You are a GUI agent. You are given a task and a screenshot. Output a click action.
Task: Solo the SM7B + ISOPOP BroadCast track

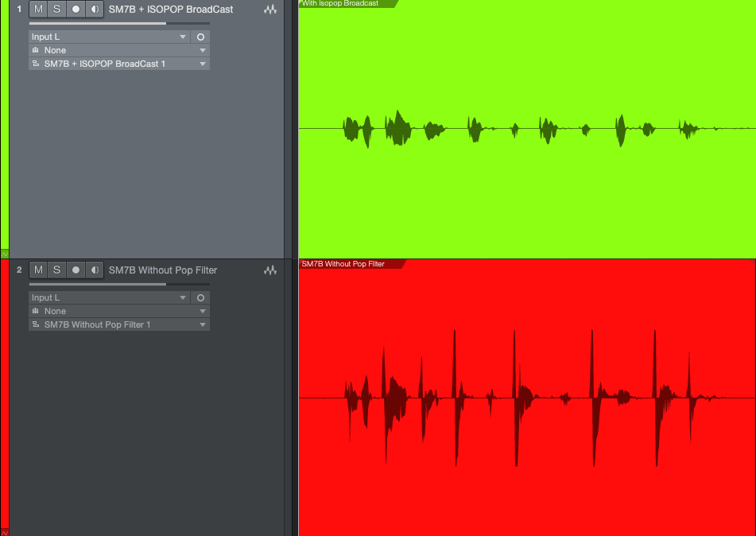pos(56,9)
